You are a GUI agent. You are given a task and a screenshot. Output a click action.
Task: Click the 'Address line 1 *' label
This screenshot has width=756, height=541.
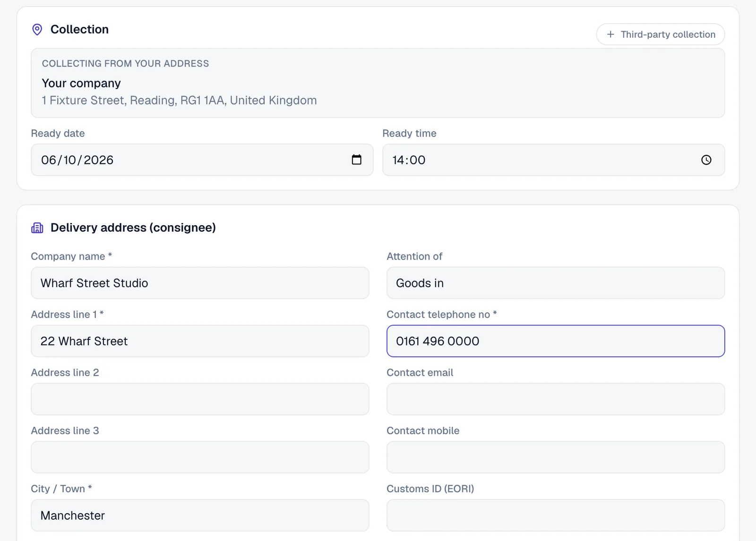click(67, 314)
